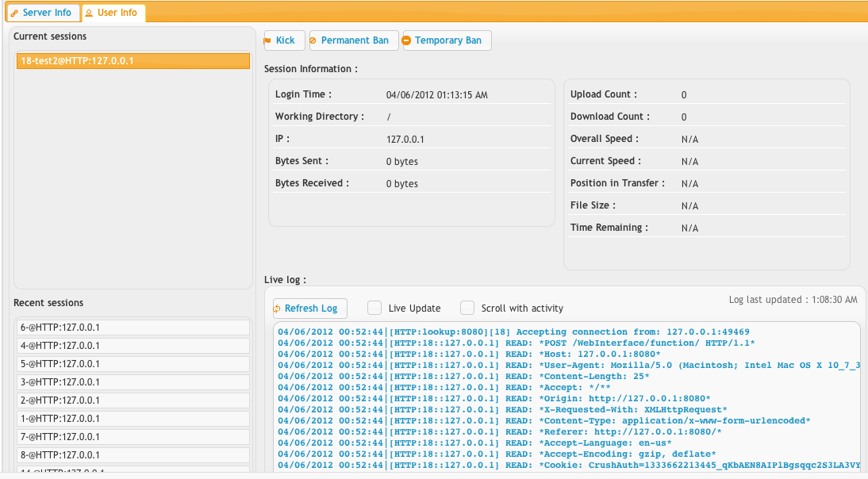The image size is (868, 479).
Task: Enable Scroll with activity checkbox
Action: tap(468, 308)
